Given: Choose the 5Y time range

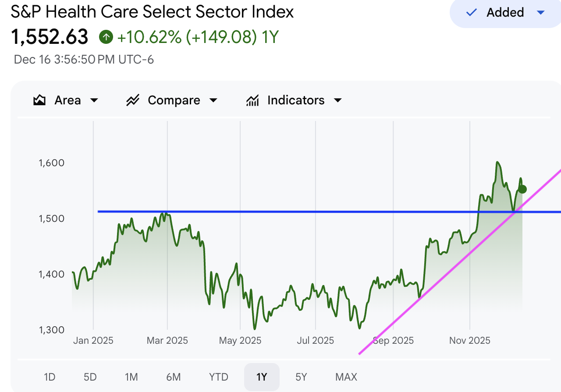Looking at the screenshot, I should coord(301,377).
